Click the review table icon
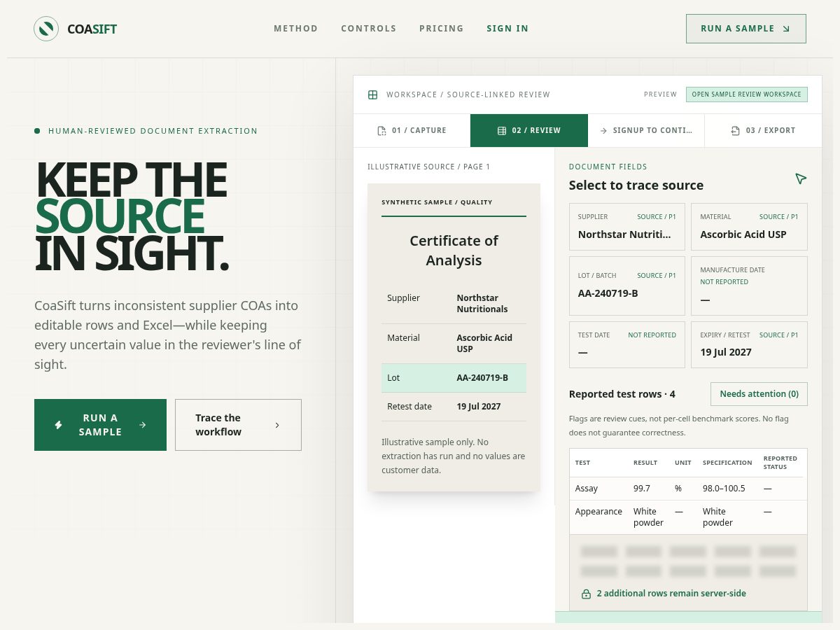The height and width of the screenshot is (630, 840). 502,131
